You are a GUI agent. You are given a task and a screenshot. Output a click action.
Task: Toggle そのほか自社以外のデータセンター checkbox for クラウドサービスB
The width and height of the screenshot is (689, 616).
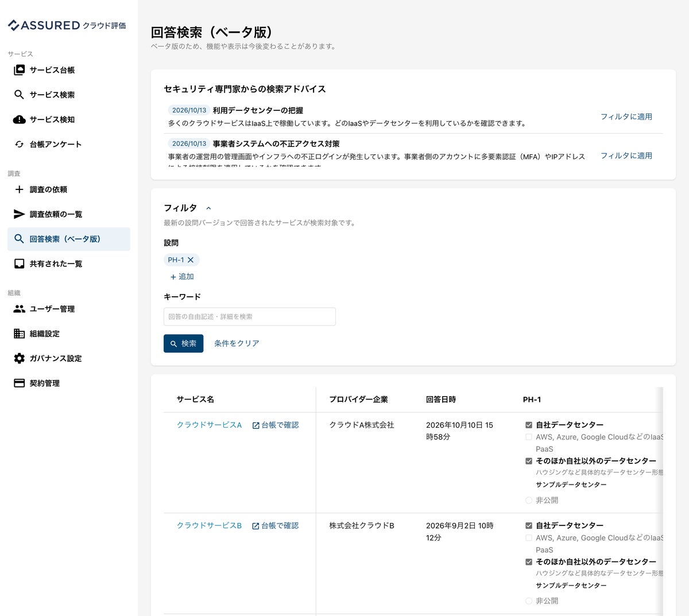point(529,561)
